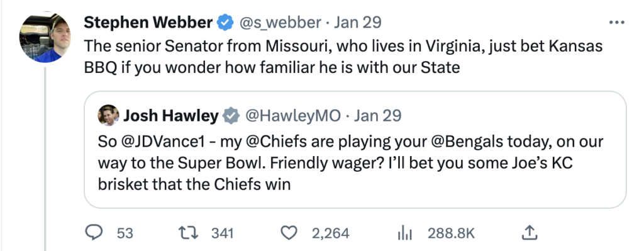Screen dimensions: 644x251
Task: Click the Jan 29 date in quoted tweet
Action: [377, 116]
